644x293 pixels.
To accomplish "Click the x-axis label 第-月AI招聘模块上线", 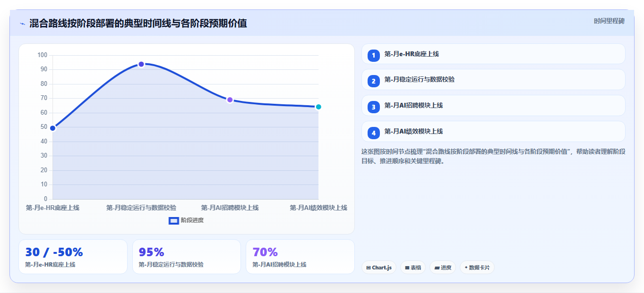I will tap(230, 208).
